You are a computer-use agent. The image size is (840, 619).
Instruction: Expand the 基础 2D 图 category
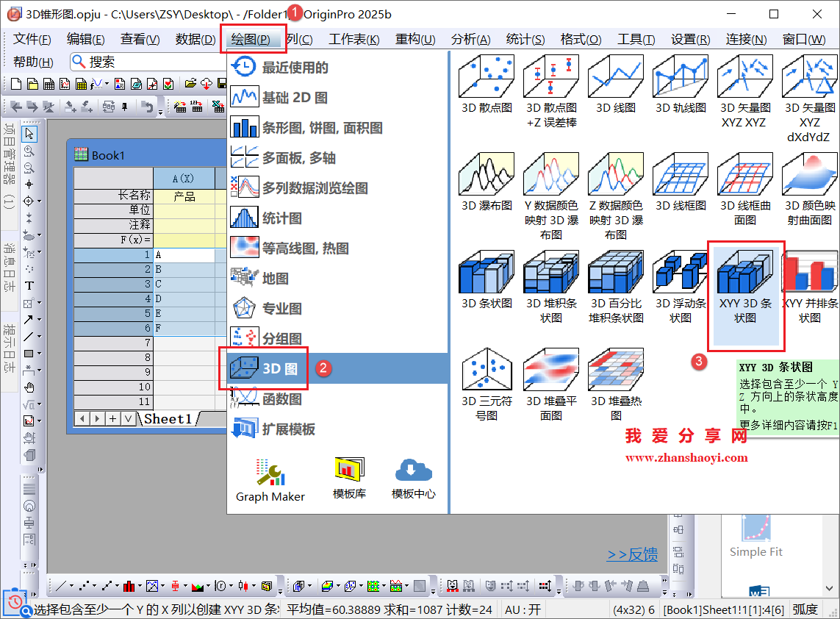pos(295,98)
